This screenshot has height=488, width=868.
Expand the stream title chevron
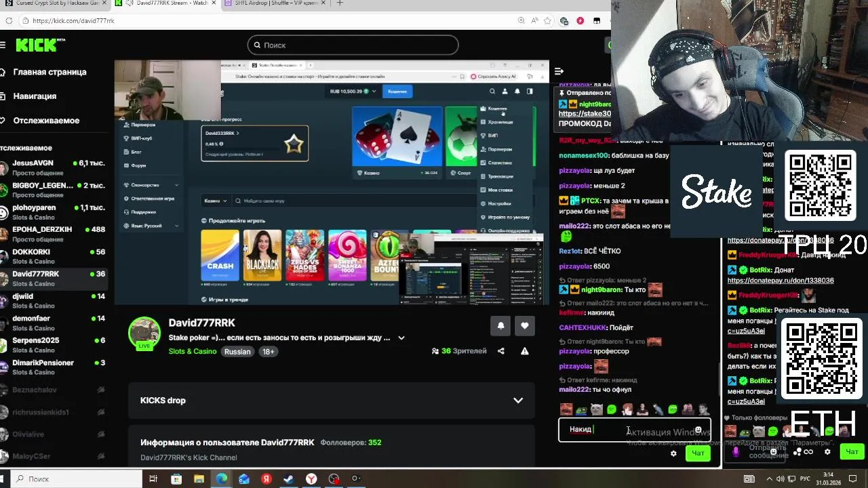401,338
